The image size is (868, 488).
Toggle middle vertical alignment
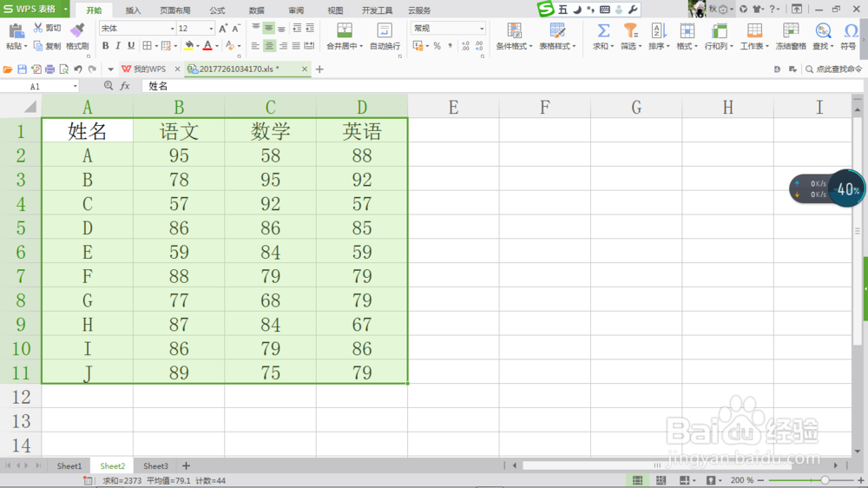(268, 28)
